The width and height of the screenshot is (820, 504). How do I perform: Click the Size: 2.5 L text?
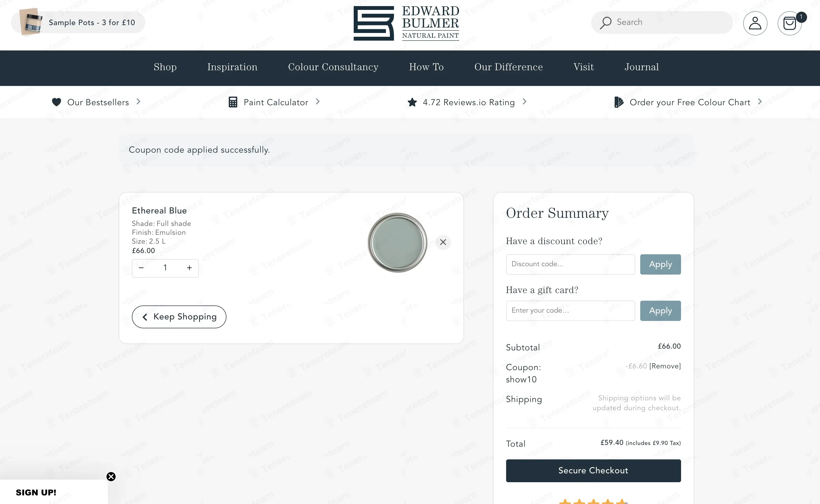pos(149,241)
